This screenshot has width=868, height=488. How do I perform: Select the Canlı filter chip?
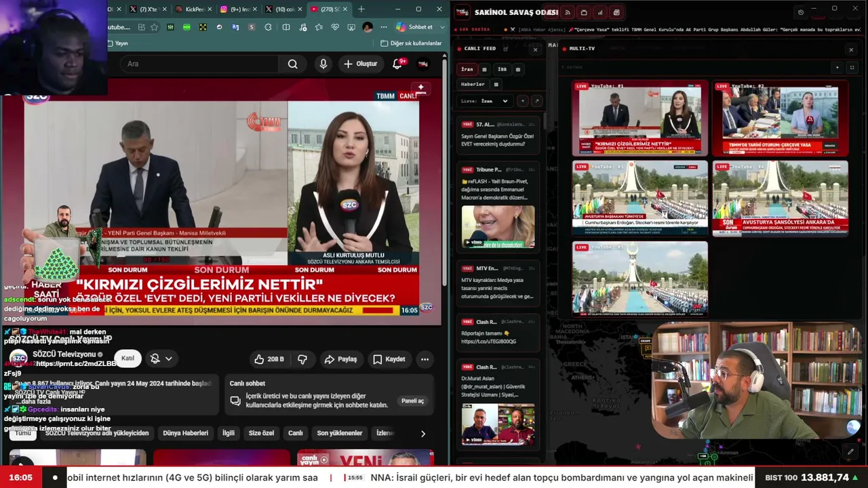[296, 433]
